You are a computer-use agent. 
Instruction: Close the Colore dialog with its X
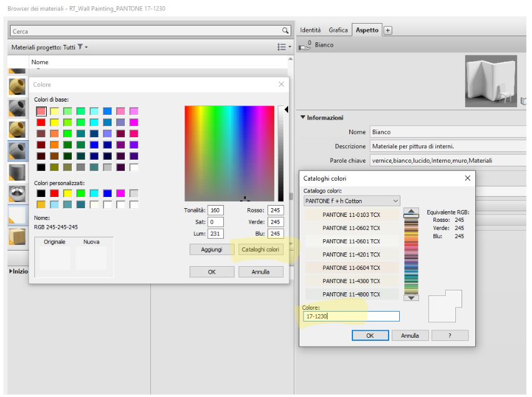point(281,84)
